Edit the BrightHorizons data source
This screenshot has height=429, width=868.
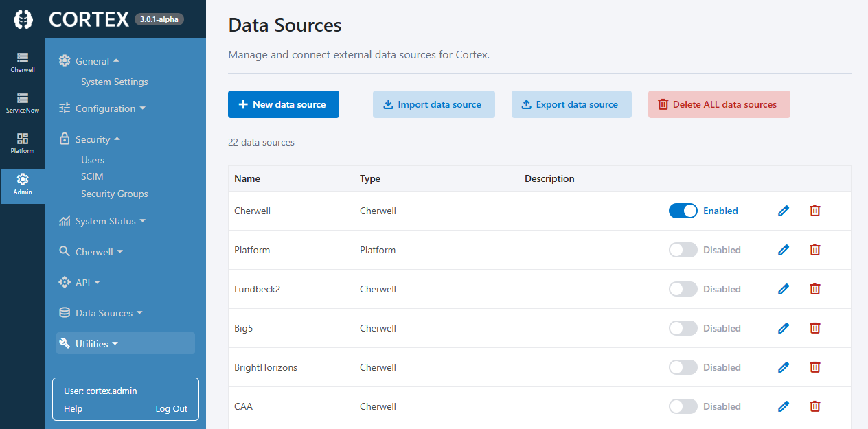point(784,367)
